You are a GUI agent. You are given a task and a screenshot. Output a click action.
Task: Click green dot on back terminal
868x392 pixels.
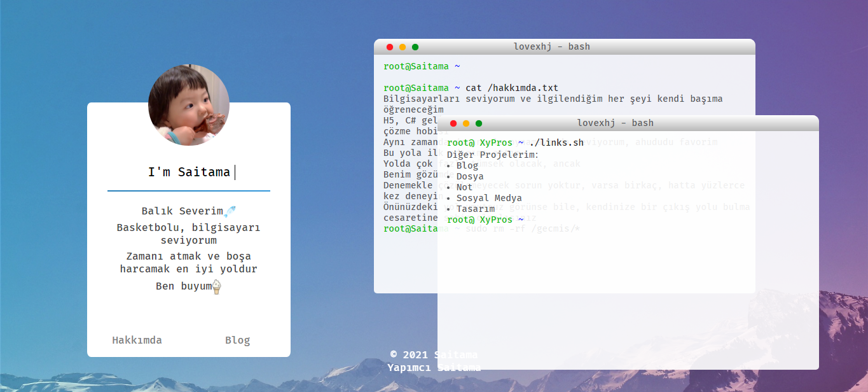point(415,47)
